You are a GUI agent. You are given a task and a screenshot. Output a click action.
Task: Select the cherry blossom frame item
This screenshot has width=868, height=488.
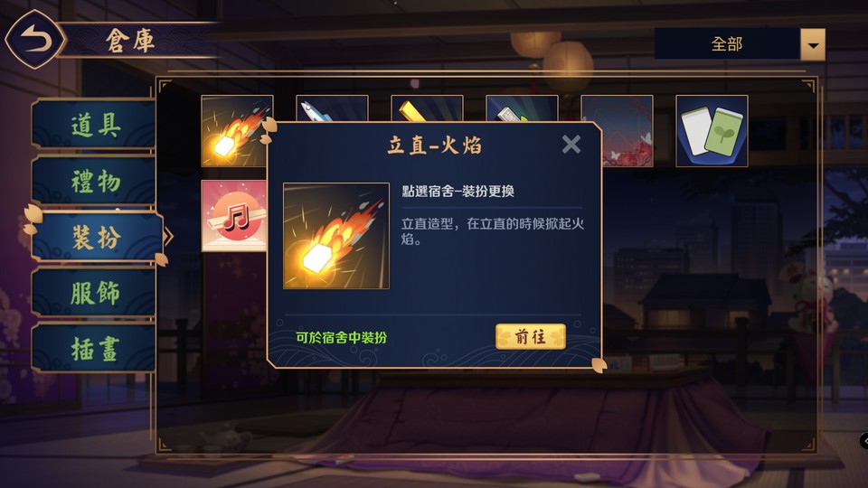627,130
